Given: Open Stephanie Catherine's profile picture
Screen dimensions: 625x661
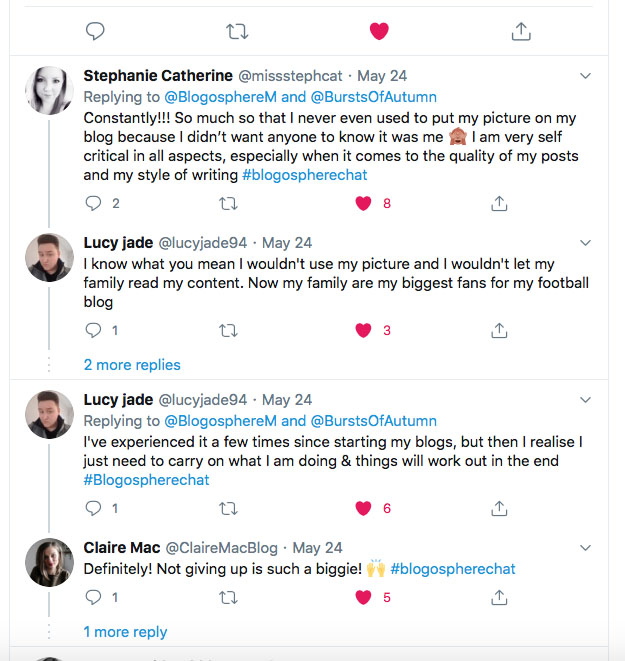Looking at the screenshot, I should point(48,90).
